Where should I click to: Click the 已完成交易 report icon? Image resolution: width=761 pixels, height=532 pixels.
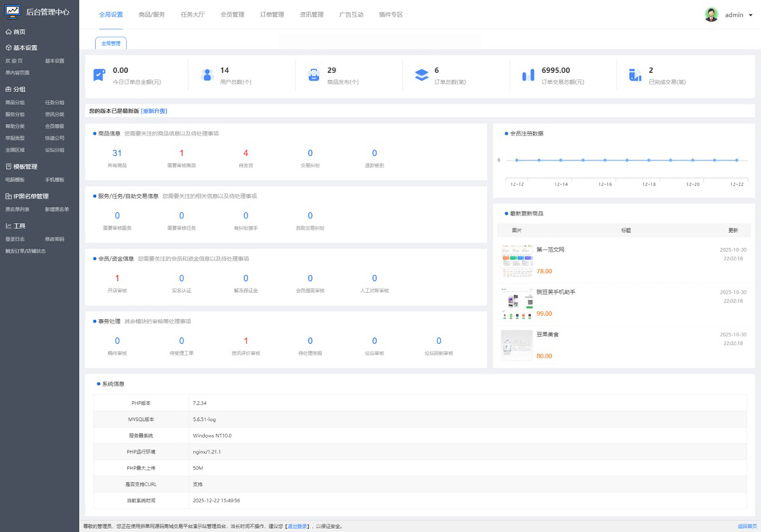pos(635,75)
